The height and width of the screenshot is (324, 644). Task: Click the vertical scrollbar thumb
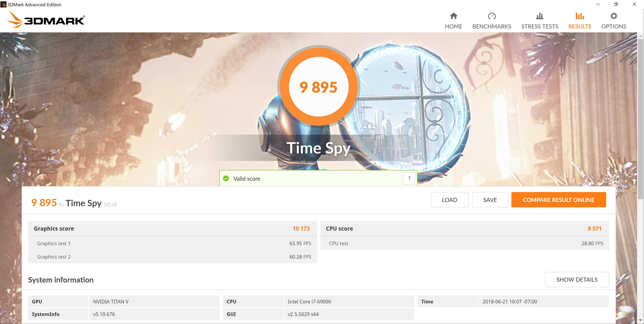click(x=640, y=119)
